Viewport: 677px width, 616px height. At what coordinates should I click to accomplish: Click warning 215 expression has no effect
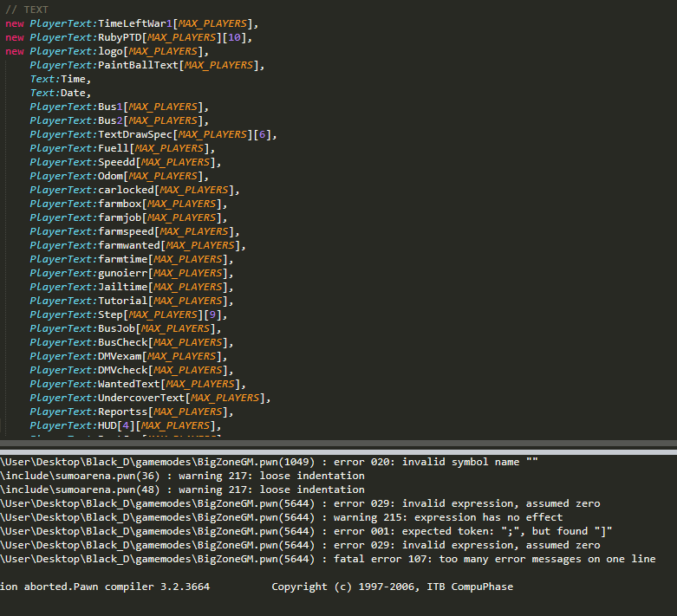click(282, 517)
